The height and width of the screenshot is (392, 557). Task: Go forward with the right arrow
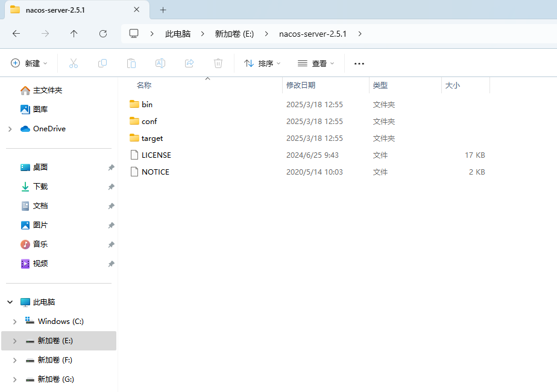[x=45, y=34]
